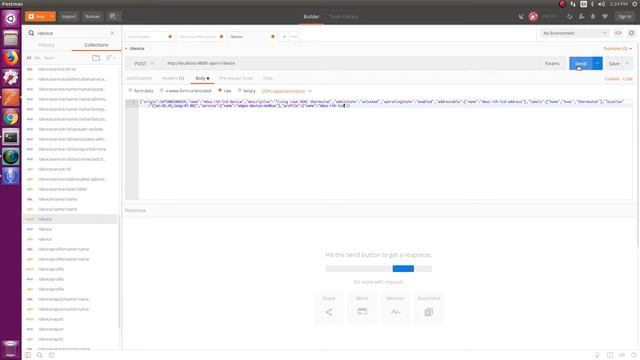This screenshot has width=640, height=360.
Task: Click the Sign In button
Action: point(624,17)
